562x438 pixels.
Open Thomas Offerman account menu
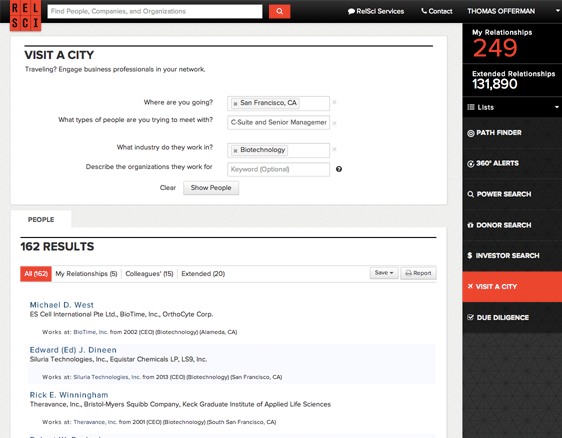501,11
